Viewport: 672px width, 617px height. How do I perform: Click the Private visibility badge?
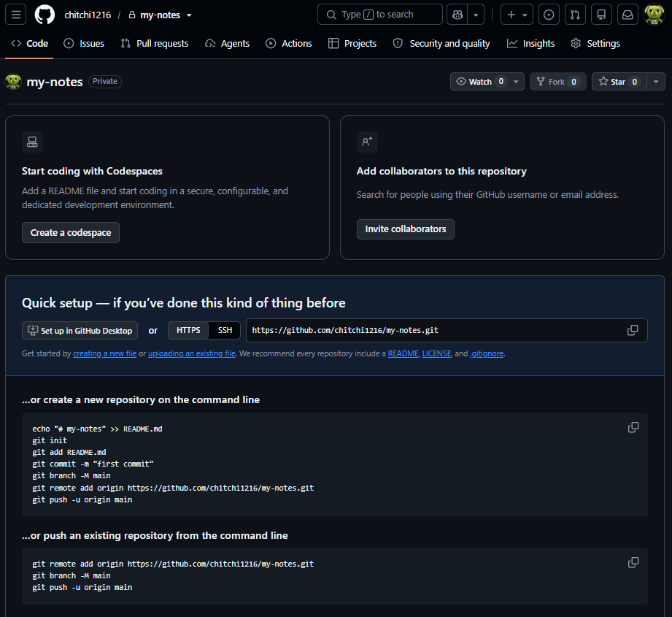[105, 82]
